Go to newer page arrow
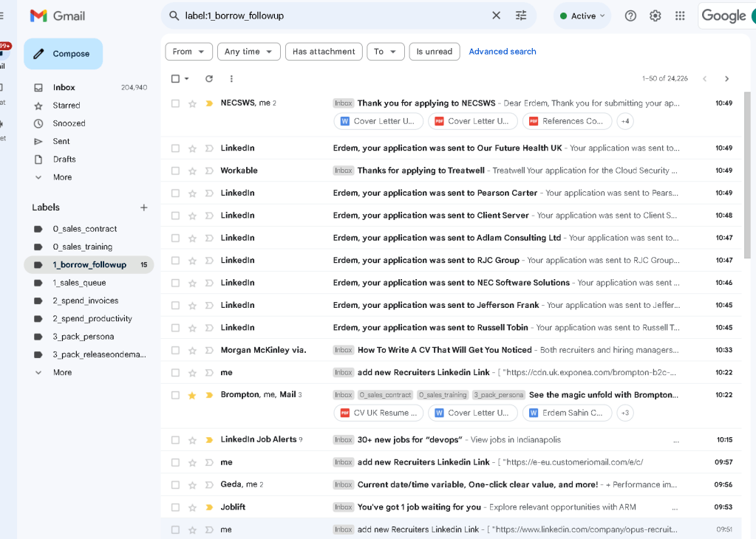This screenshot has width=756, height=539. coord(704,78)
